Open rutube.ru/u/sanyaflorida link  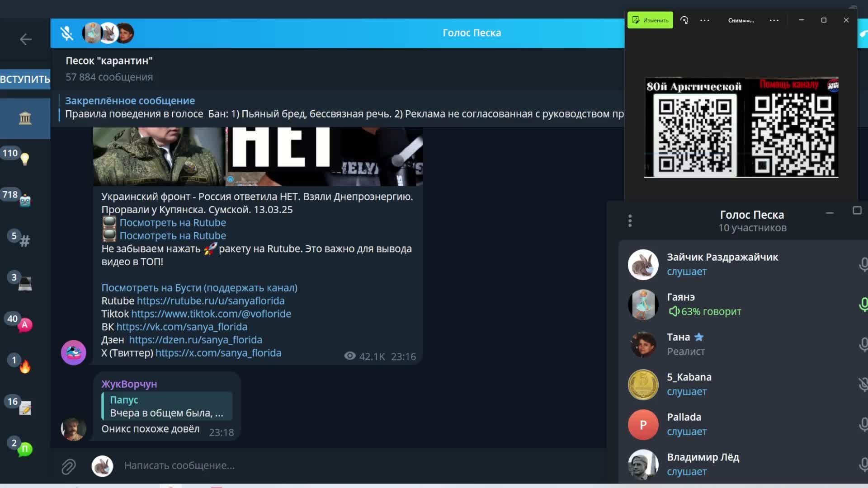(x=211, y=301)
